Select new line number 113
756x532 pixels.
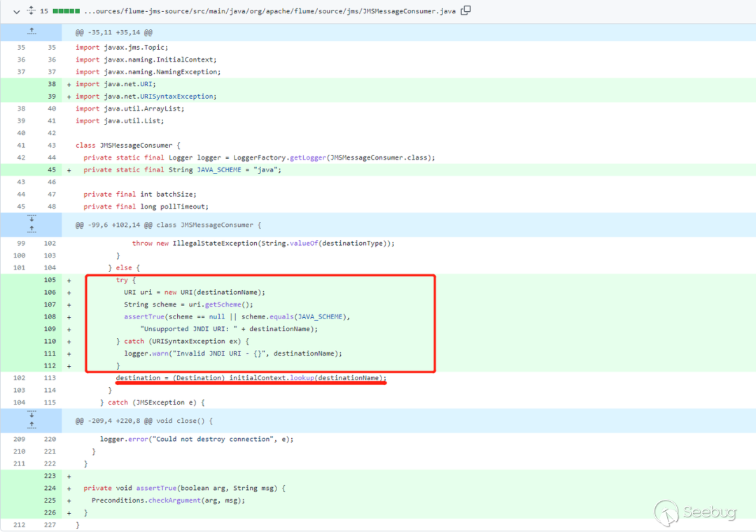pos(49,378)
